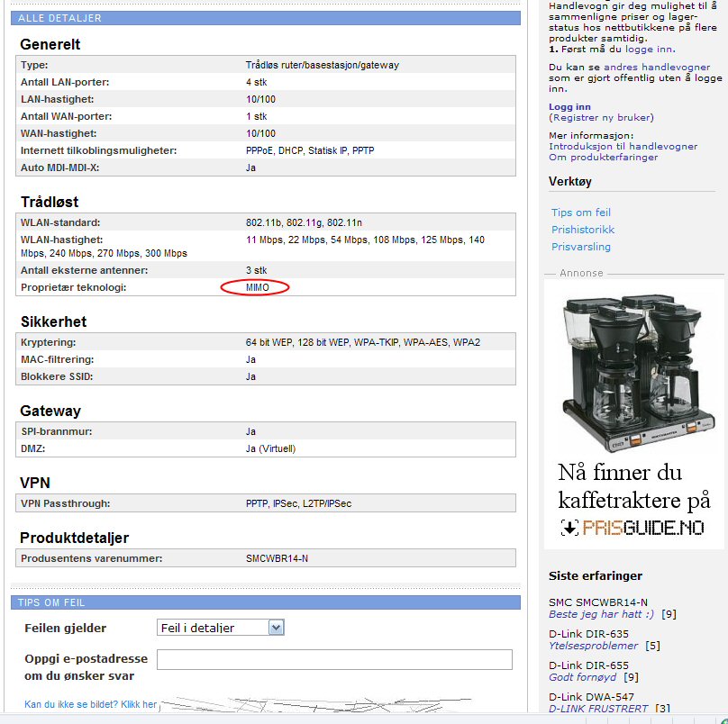Open the 'Feil i detaljer' dropdown
The width and height of the screenshot is (728, 724).
click(x=220, y=628)
